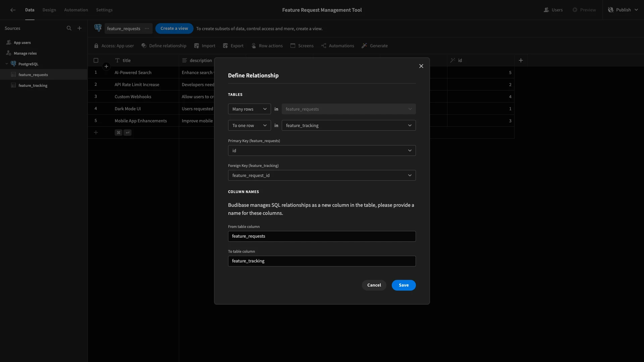
Task: Open Generate toolbar item
Action: pyautogui.click(x=375, y=46)
